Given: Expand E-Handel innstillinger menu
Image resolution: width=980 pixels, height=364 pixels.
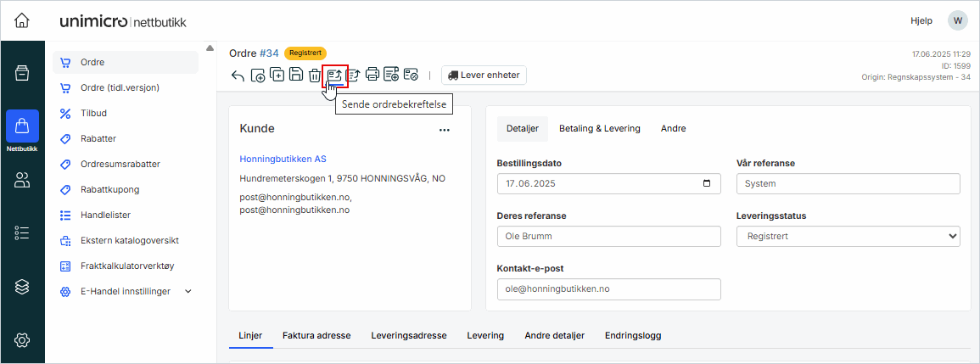Looking at the screenshot, I should 188,291.
